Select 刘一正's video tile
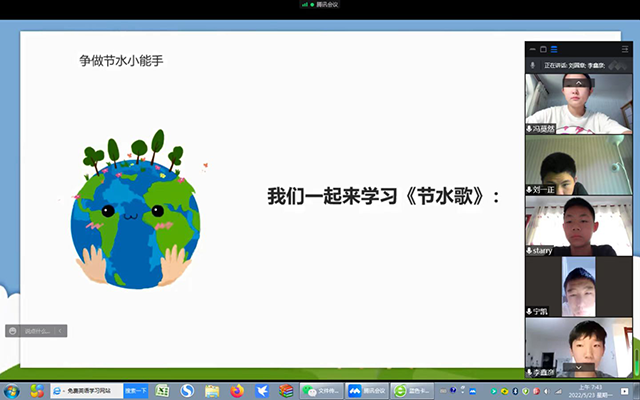 [x=579, y=164]
